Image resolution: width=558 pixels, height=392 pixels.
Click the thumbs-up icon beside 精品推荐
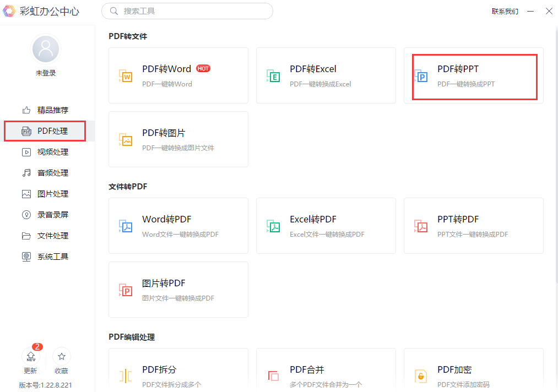(x=26, y=110)
